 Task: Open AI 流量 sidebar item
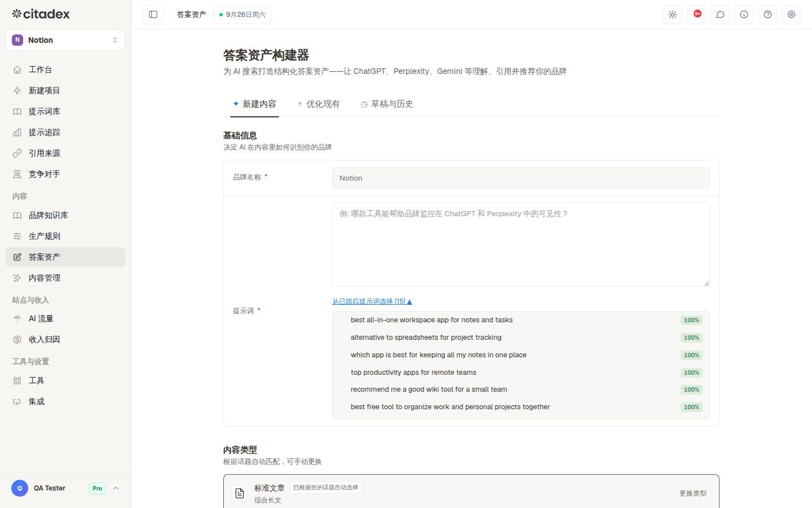65,318
